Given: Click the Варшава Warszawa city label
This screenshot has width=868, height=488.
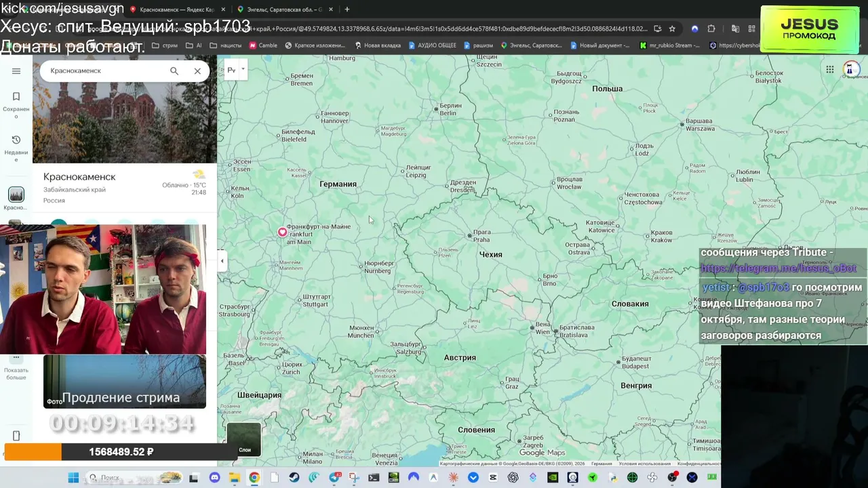Looking at the screenshot, I should pos(698,125).
